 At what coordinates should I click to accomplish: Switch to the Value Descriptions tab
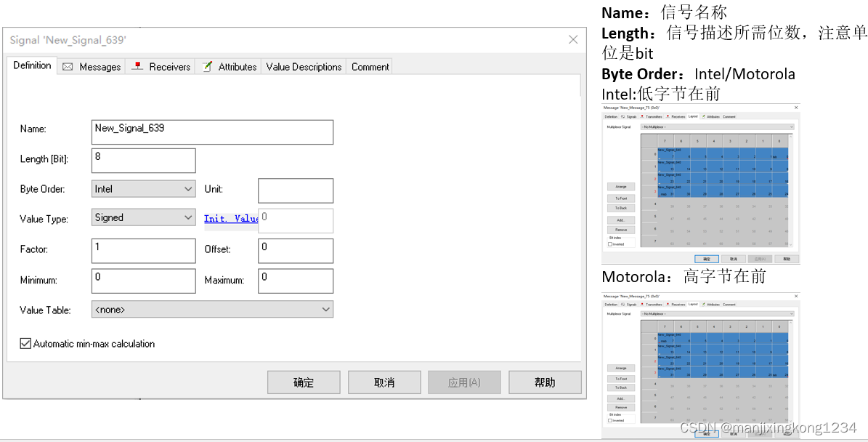point(304,66)
